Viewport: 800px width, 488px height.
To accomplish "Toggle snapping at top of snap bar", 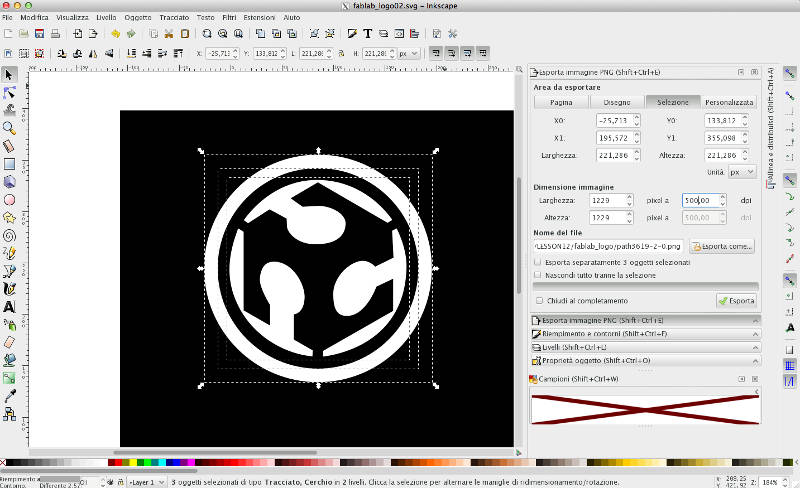I will tap(789, 74).
